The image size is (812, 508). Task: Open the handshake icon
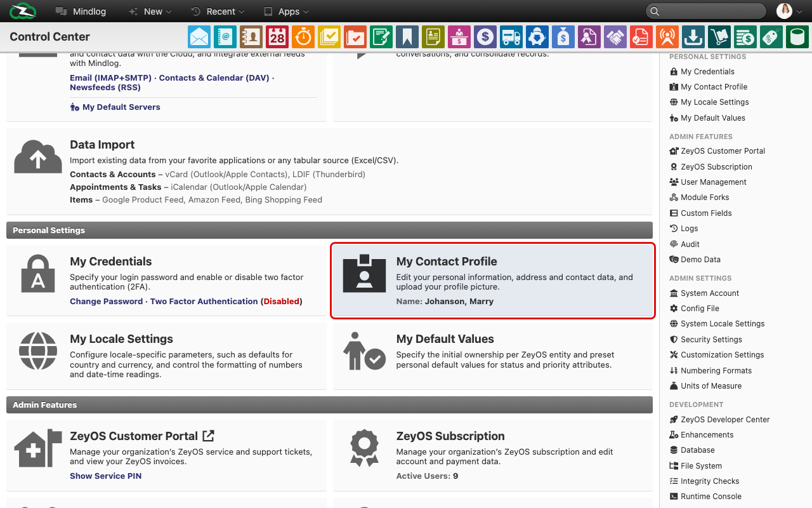(x=615, y=37)
